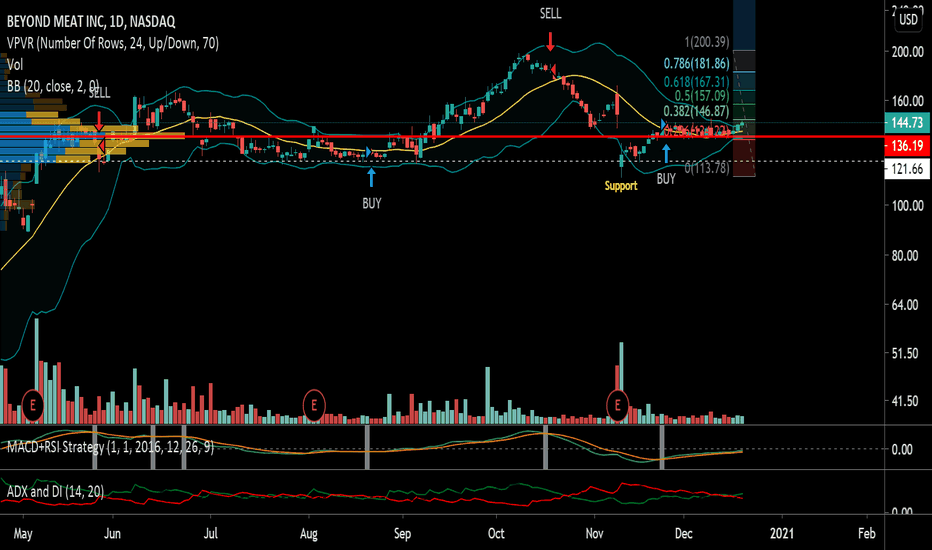Click the 0.00 MACD pane axis label

[x=902, y=450]
